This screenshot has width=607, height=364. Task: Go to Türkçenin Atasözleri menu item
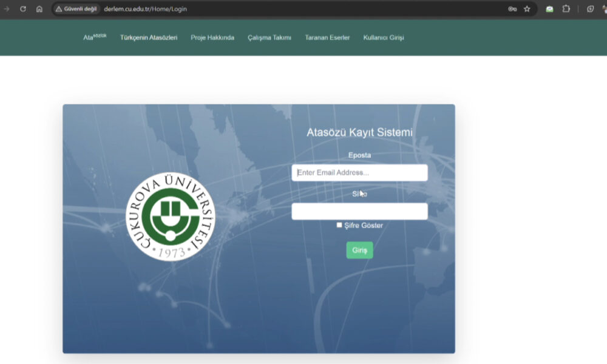[x=149, y=38]
